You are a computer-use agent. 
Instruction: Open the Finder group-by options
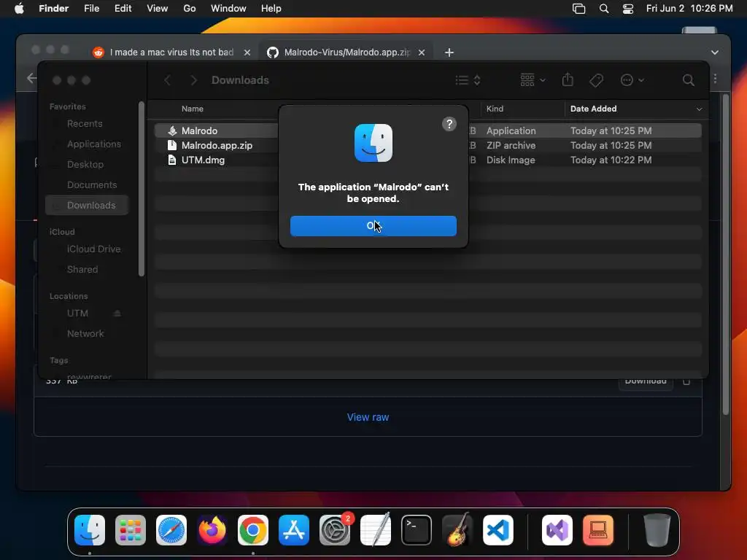[532, 80]
